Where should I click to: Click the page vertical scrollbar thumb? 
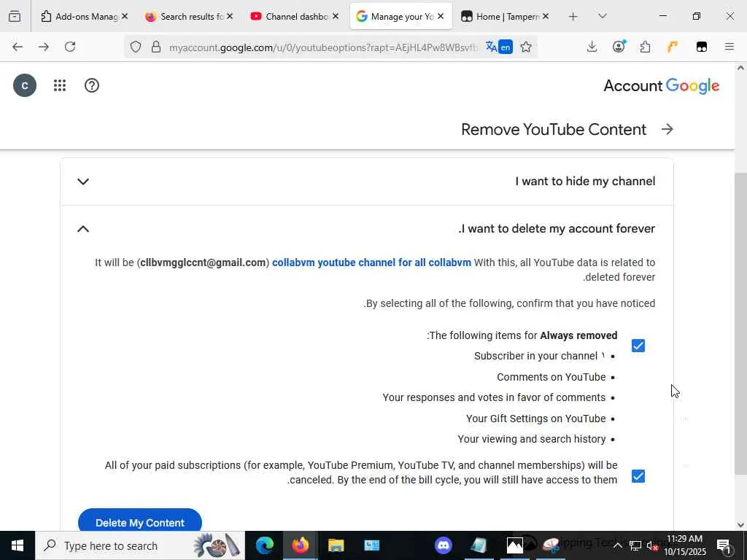(740, 324)
